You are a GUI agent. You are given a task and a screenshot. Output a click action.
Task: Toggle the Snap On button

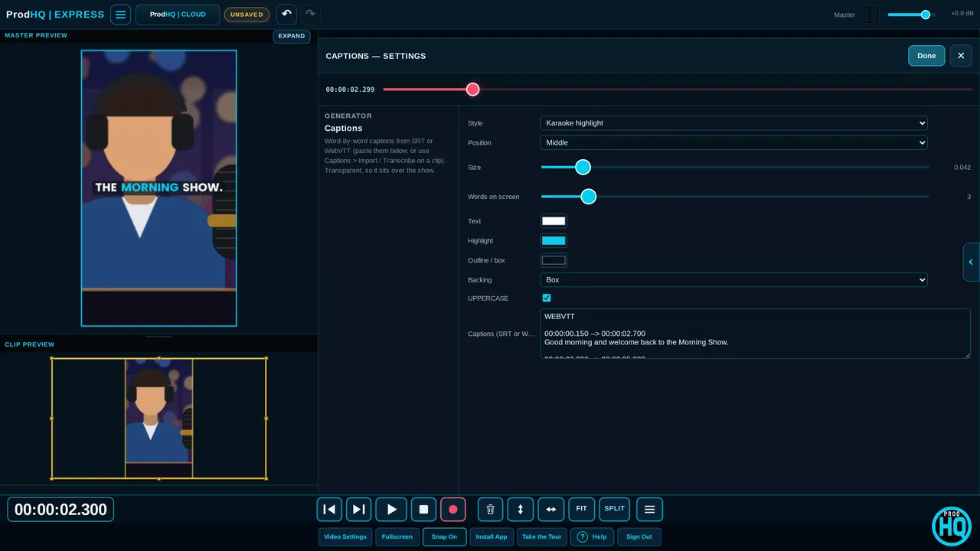click(444, 537)
